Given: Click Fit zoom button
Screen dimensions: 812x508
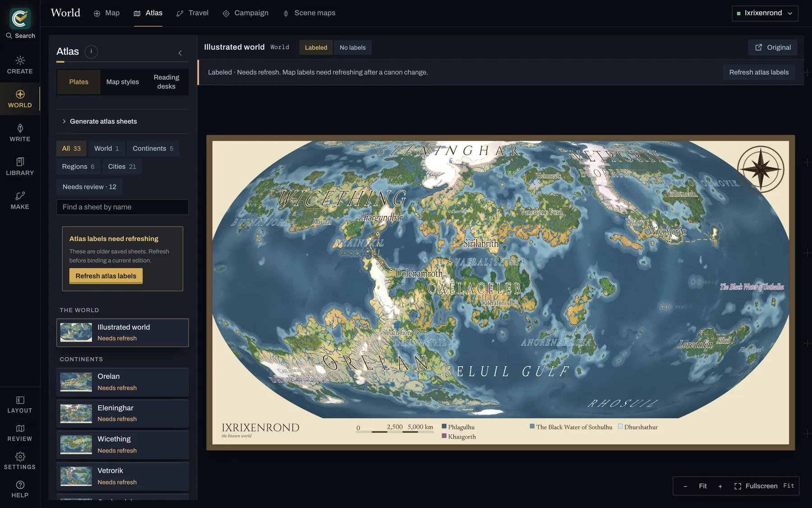Looking at the screenshot, I should (702, 486).
